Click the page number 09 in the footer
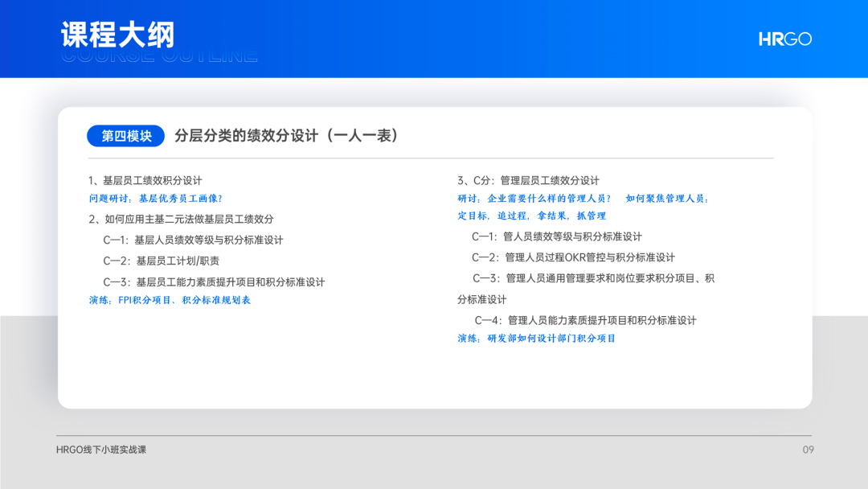This screenshot has height=489, width=868. click(808, 450)
